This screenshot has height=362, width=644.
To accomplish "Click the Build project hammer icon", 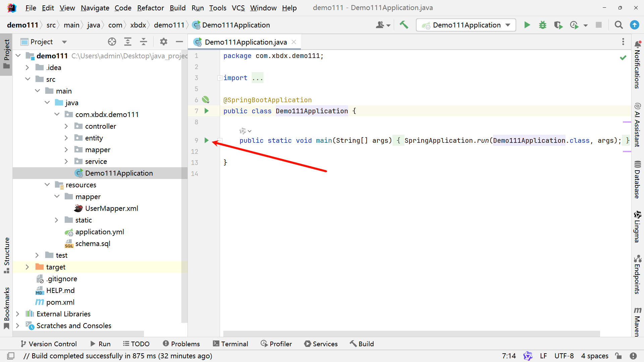I will point(404,25).
